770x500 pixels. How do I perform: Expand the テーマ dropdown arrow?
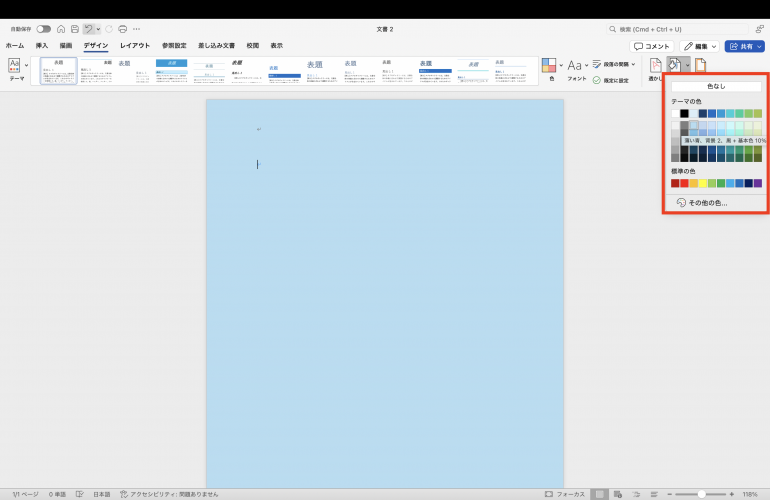pos(27,65)
